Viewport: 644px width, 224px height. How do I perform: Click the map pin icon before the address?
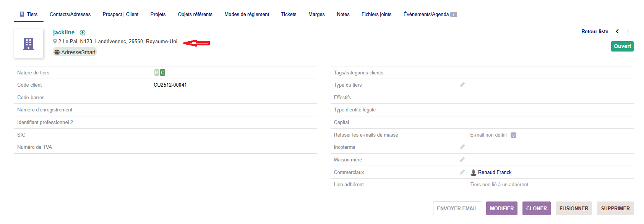click(x=55, y=42)
